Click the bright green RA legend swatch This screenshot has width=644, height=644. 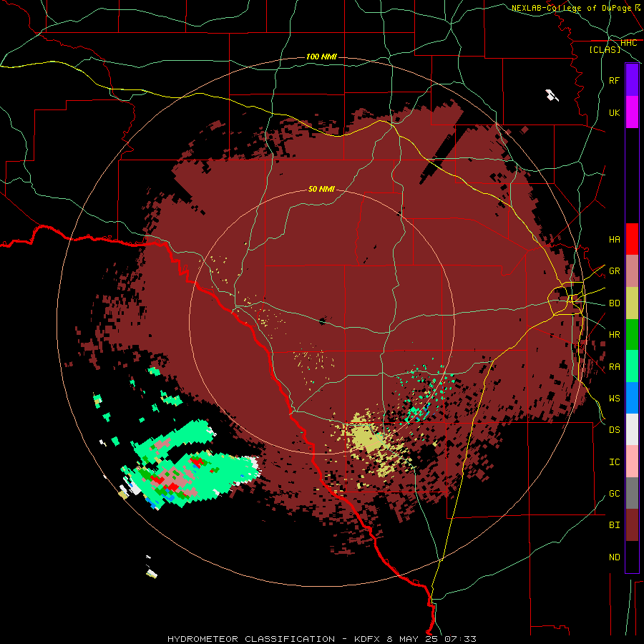tap(632, 366)
